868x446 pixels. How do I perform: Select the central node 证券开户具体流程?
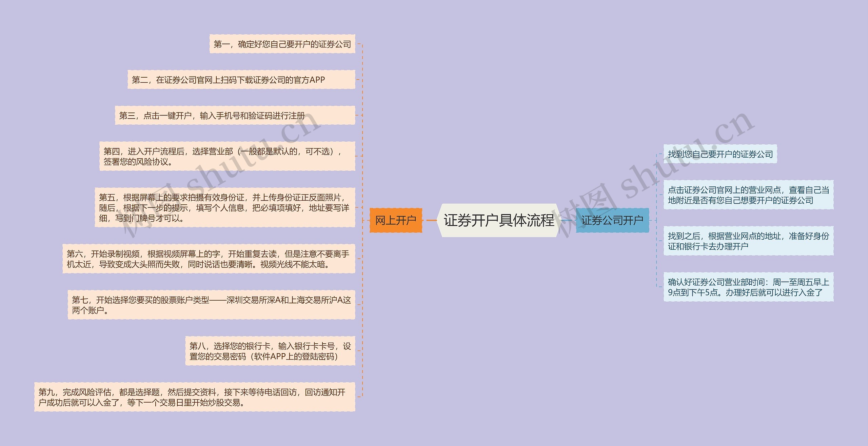[498, 220]
